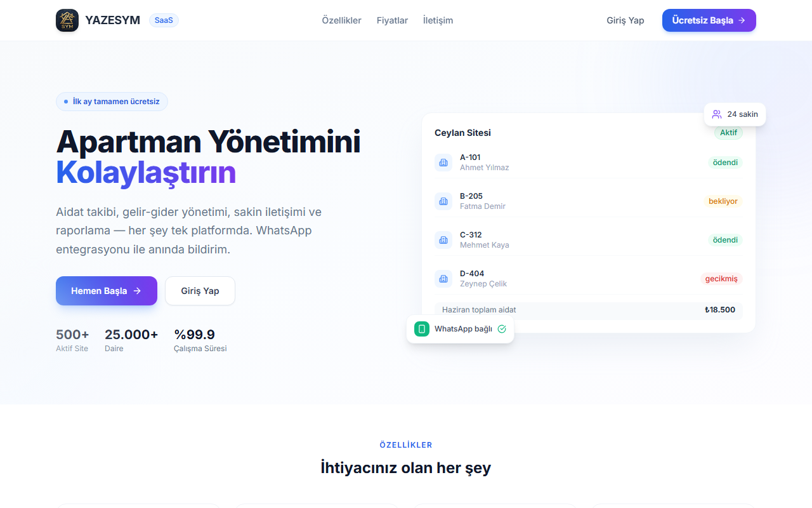Click the building icon beside A-101
The height and width of the screenshot is (508, 812).
tap(443, 163)
